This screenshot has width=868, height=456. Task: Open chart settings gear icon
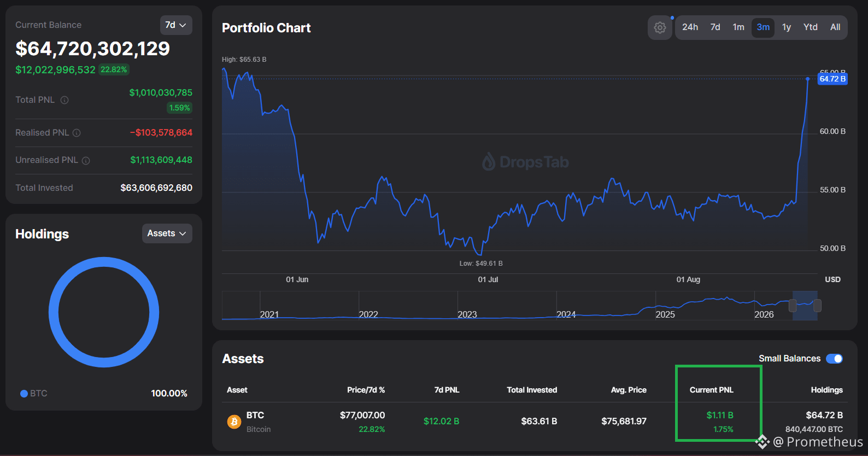pyautogui.click(x=660, y=27)
